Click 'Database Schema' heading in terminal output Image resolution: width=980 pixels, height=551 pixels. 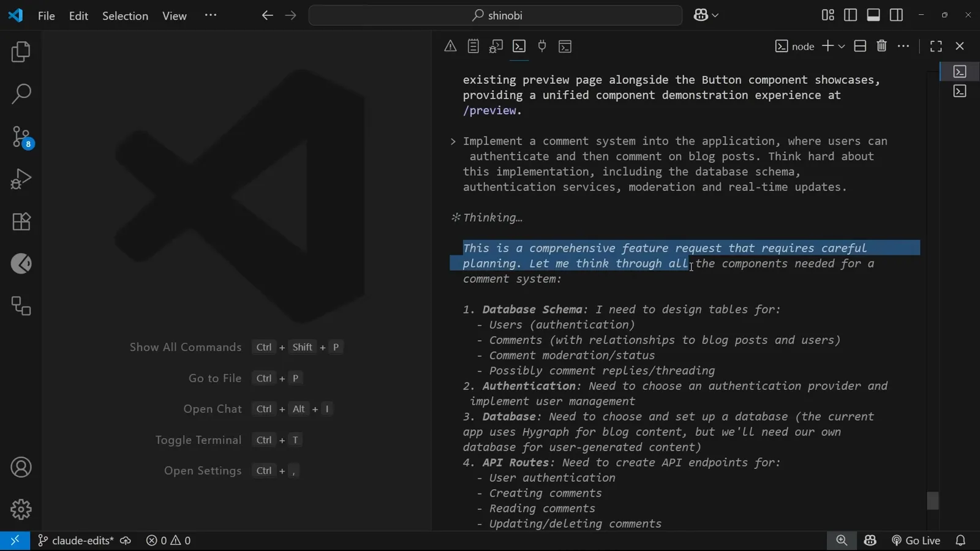click(x=532, y=310)
